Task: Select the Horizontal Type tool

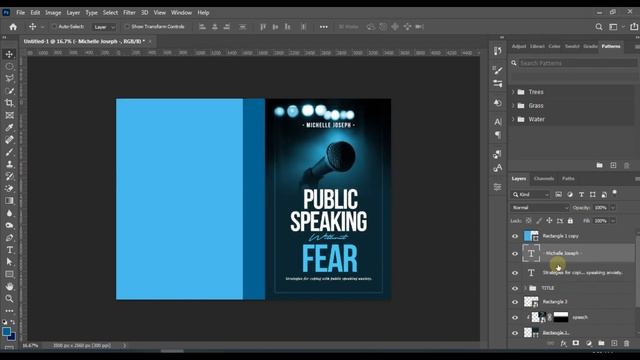Action: [9, 250]
